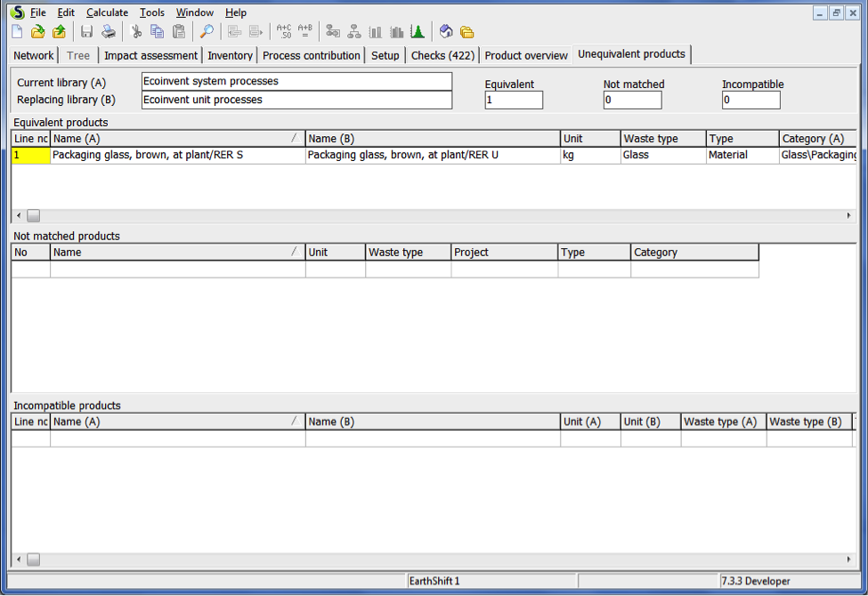Click the Print toolbar icon
Screen dimensions: 868x596
pos(109,32)
